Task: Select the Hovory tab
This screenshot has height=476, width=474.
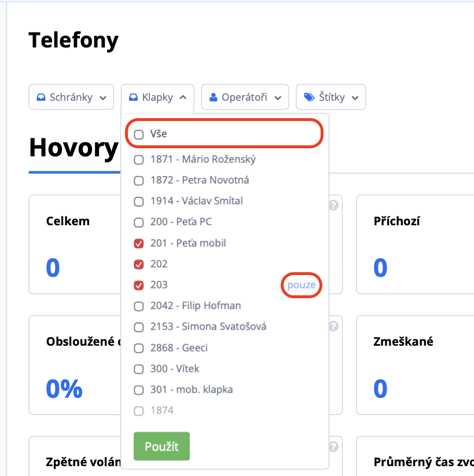Action: (74, 148)
